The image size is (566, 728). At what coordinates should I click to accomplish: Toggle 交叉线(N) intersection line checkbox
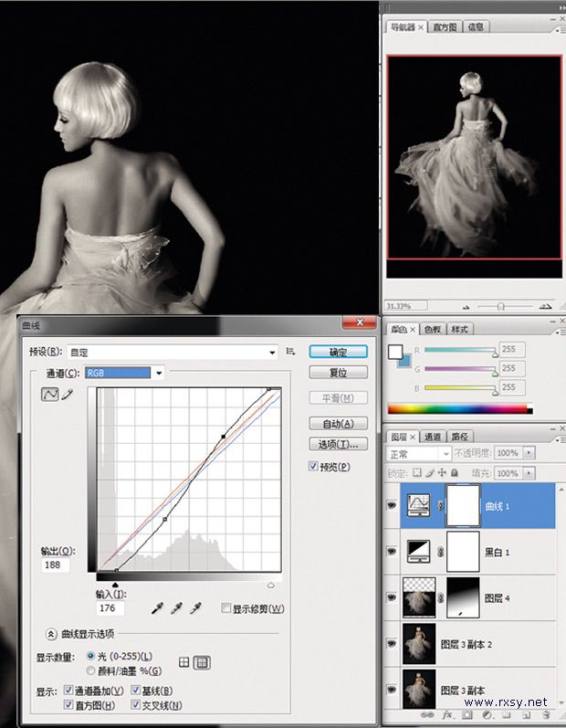click(x=135, y=705)
